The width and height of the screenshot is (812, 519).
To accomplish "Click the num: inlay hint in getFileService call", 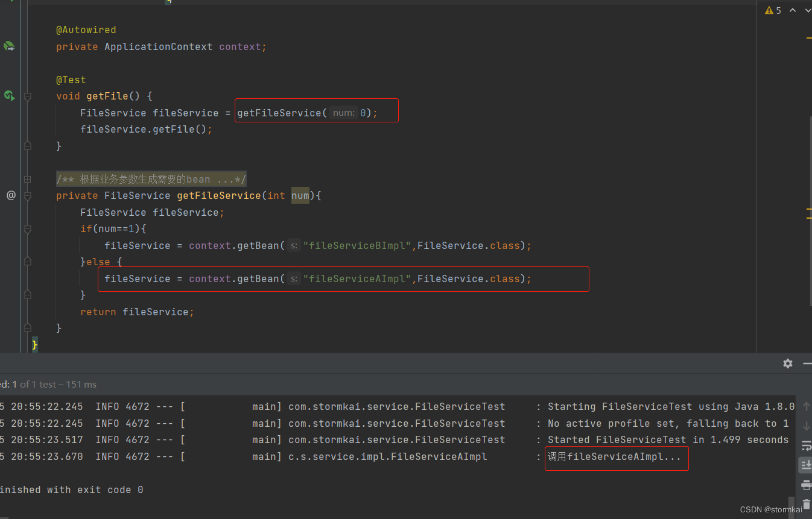I will point(344,113).
